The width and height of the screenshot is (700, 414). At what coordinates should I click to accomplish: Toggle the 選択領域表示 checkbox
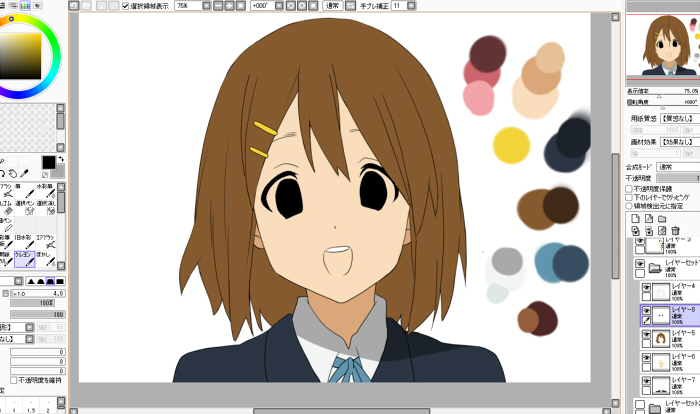[x=125, y=6]
